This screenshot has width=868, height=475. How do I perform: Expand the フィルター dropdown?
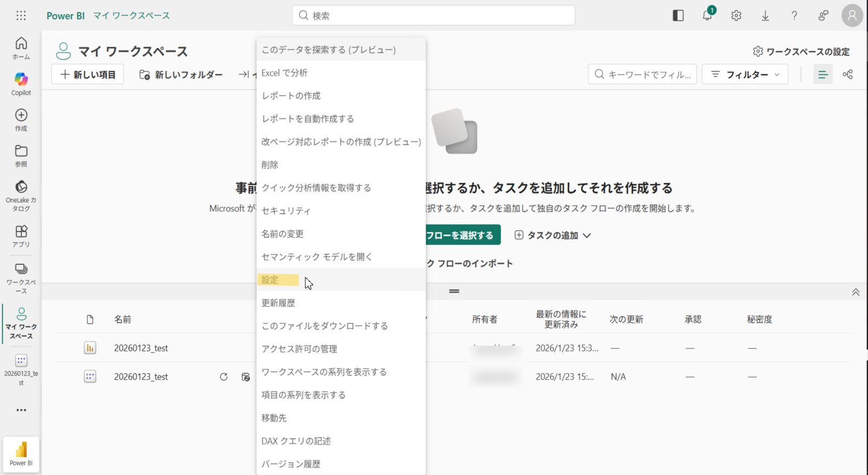[745, 75]
